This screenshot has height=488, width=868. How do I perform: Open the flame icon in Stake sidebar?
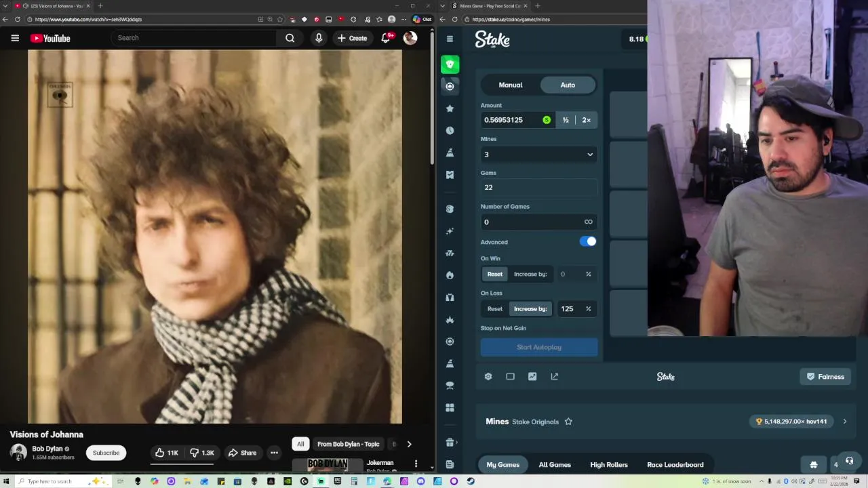tap(450, 275)
